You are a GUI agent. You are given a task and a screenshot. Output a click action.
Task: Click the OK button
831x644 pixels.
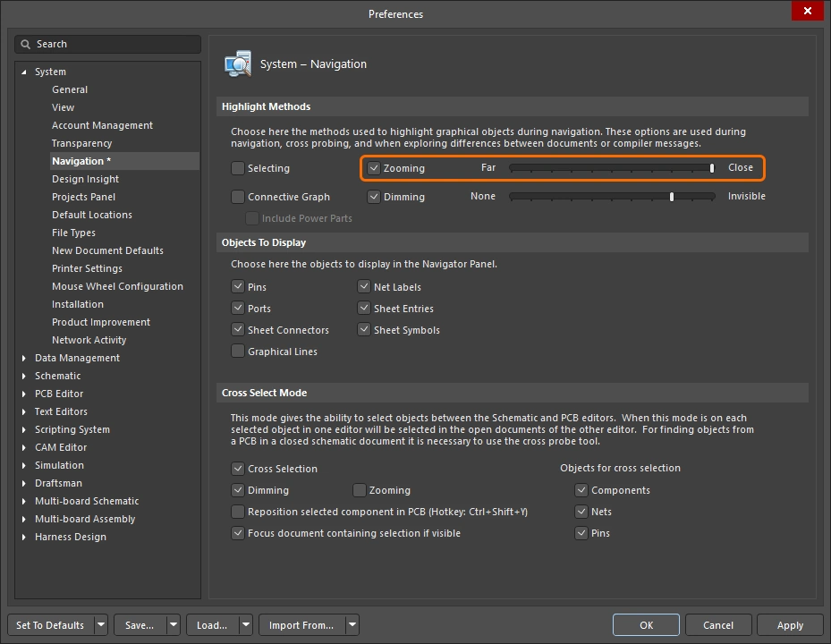(x=646, y=625)
